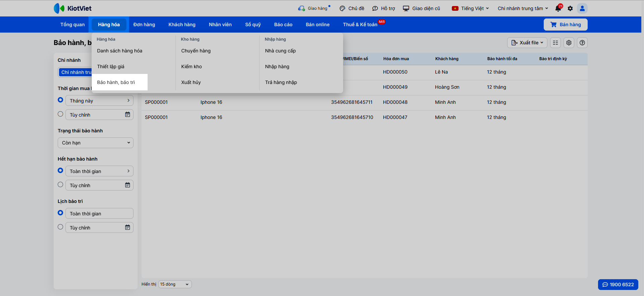Click invoice HD000049
Screen dimensions: 644x296
click(x=395, y=87)
